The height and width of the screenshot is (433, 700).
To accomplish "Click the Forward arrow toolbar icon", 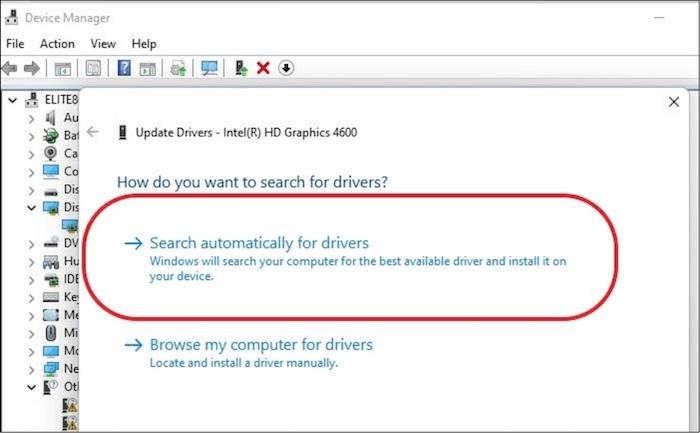I will click(x=32, y=68).
